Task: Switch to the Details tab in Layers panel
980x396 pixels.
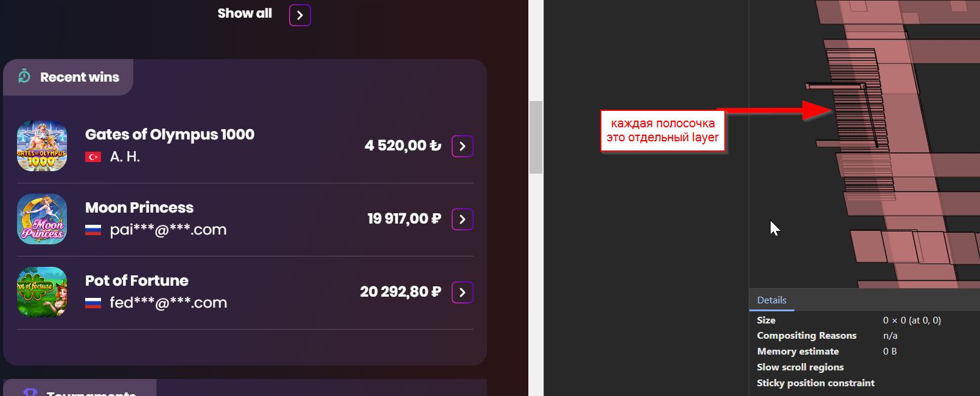Action: coord(771,300)
